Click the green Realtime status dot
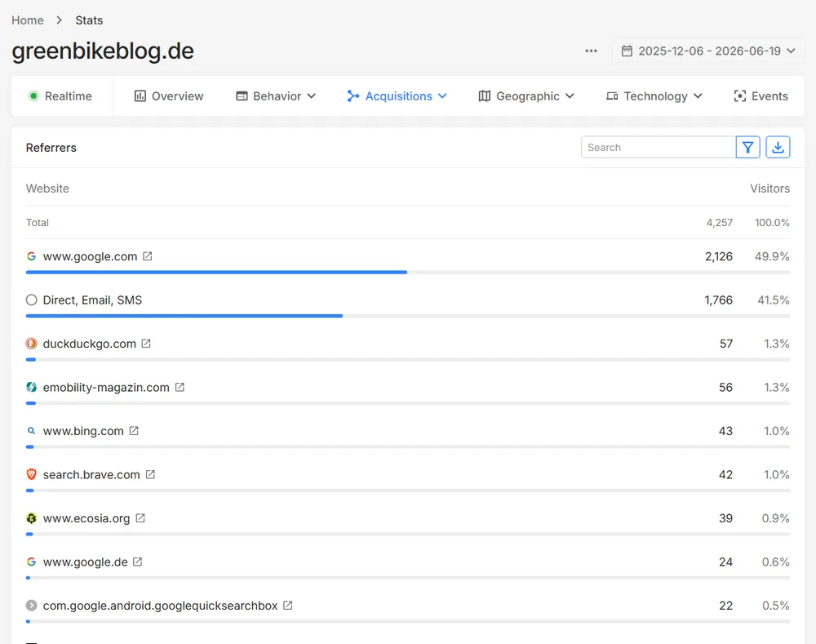The width and height of the screenshot is (816, 644). coord(33,95)
